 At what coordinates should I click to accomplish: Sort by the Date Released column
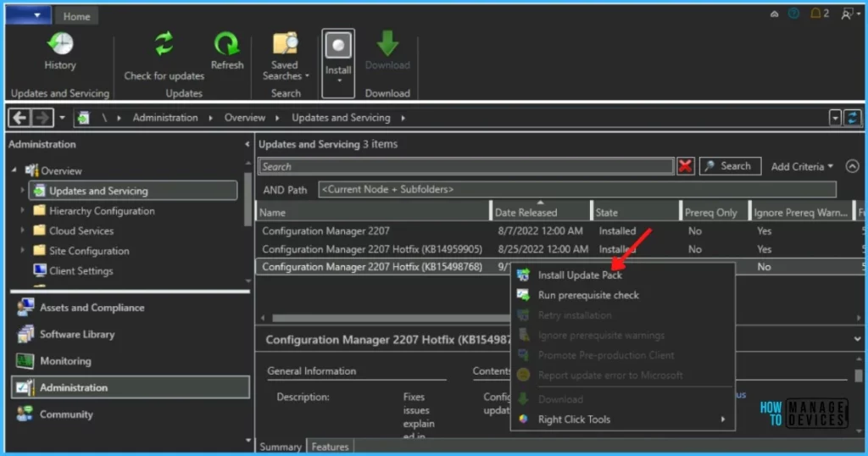[541, 212]
